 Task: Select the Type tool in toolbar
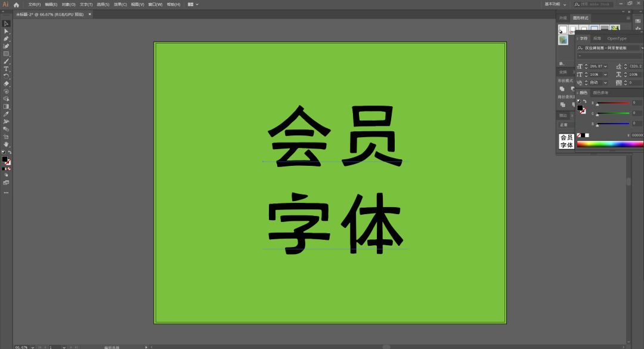(6, 69)
